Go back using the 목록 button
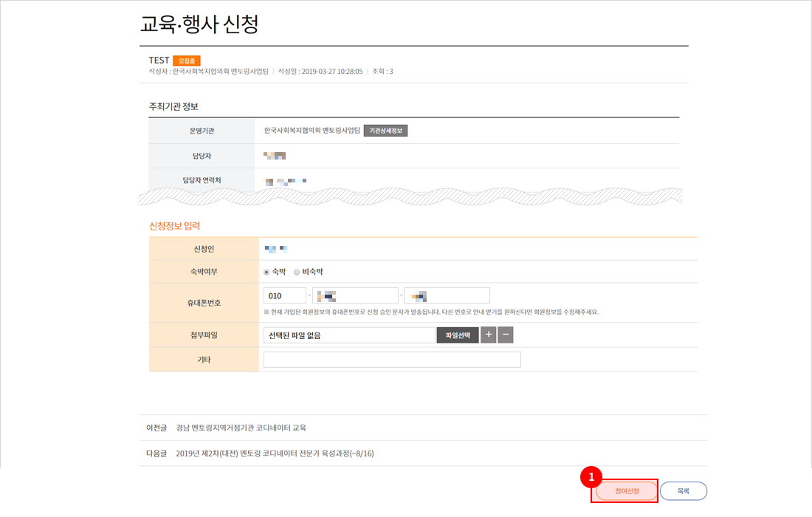This screenshot has height=517, width=812. pos(684,491)
